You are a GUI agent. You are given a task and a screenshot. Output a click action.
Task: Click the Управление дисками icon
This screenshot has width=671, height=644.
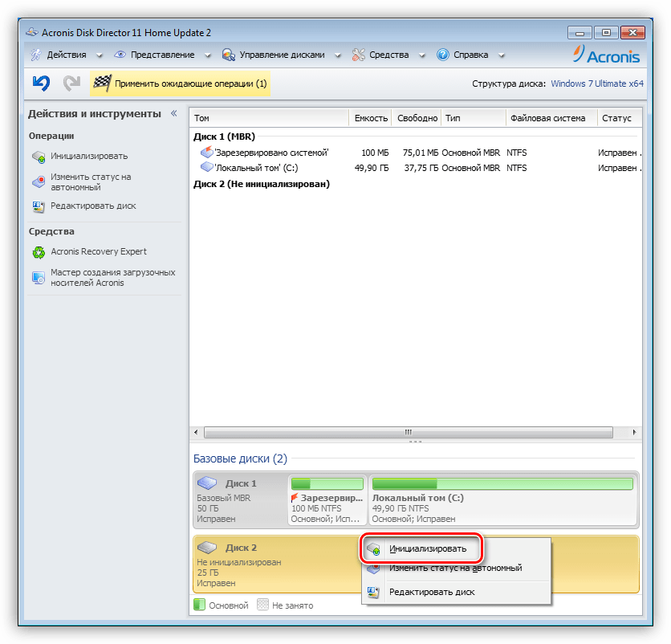click(x=229, y=55)
